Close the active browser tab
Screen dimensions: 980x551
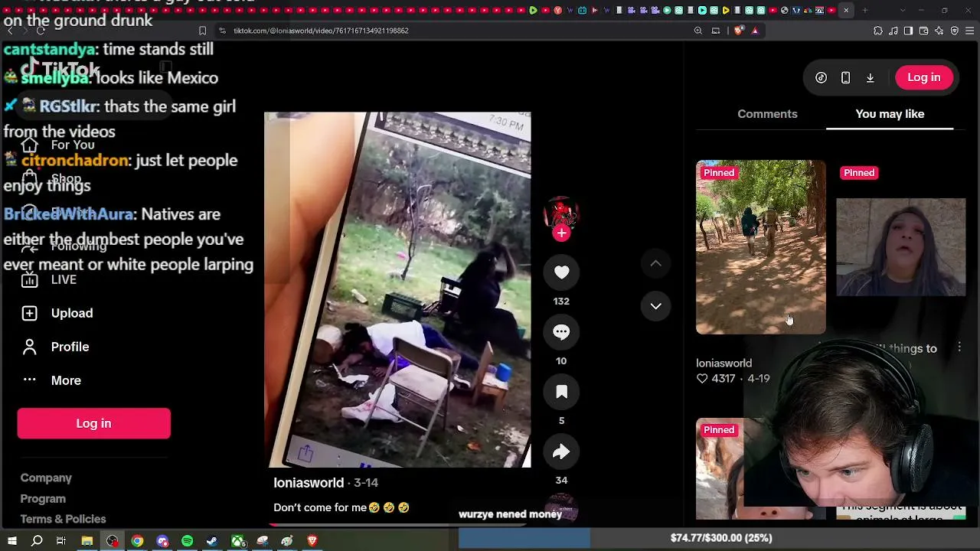tap(846, 10)
